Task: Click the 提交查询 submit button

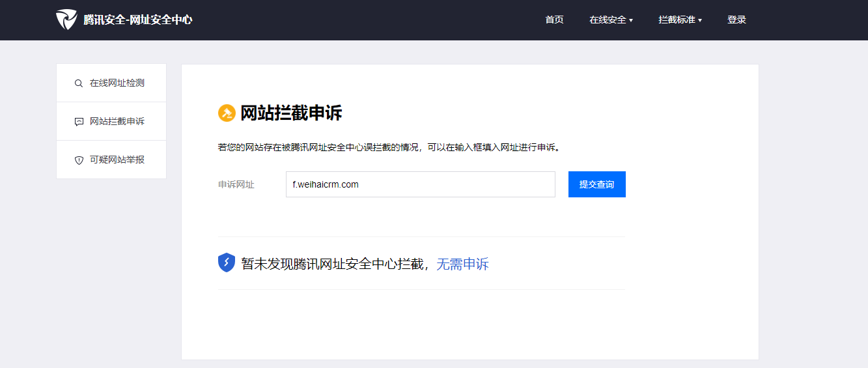Action: (x=597, y=184)
